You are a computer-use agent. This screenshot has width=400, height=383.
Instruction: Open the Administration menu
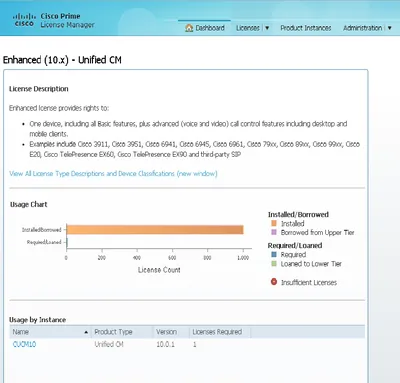point(363,28)
